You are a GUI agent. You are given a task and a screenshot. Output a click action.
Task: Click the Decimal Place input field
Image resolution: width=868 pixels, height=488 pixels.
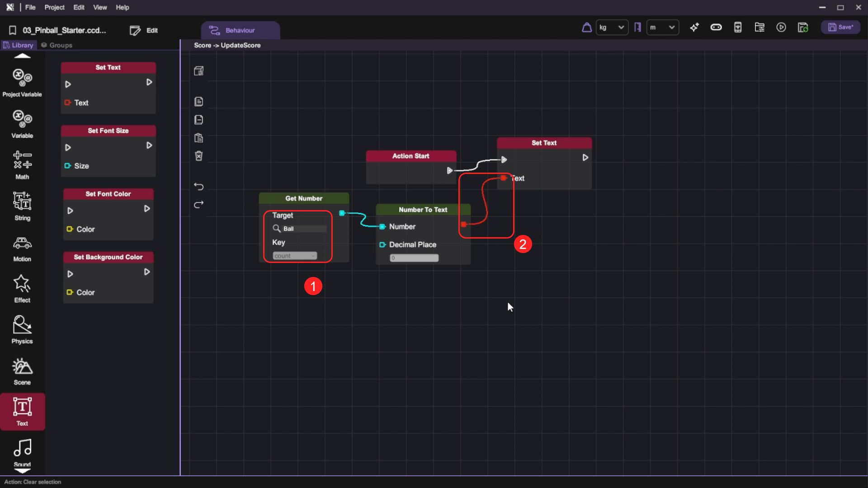click(414, 258)
